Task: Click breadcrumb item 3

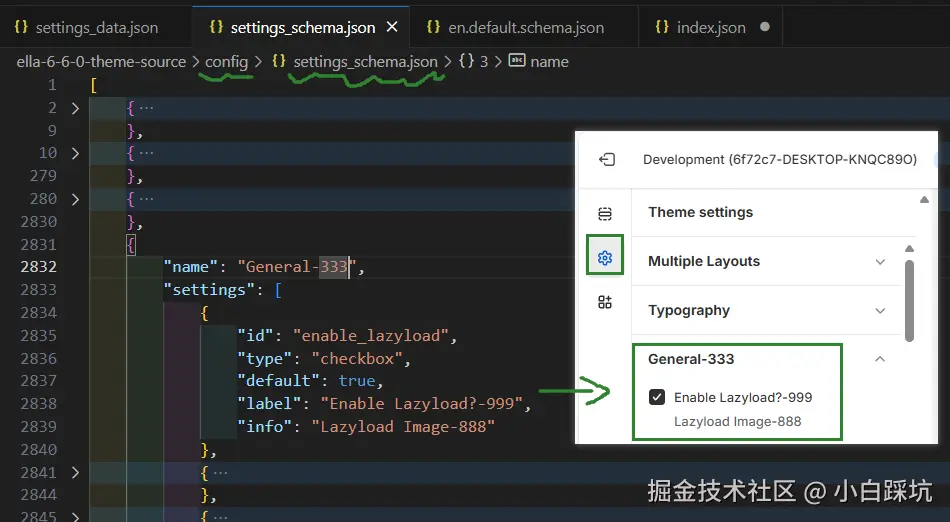Action: 484,62
